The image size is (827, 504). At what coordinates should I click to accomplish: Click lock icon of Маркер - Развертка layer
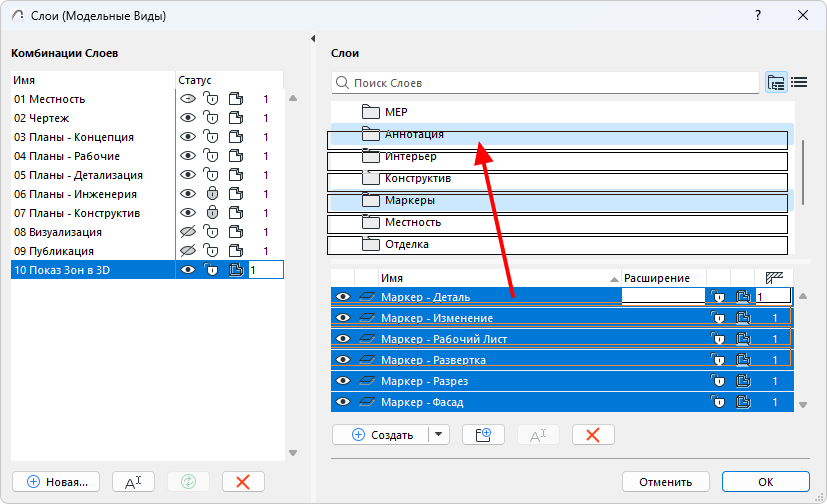coord(718,360)
